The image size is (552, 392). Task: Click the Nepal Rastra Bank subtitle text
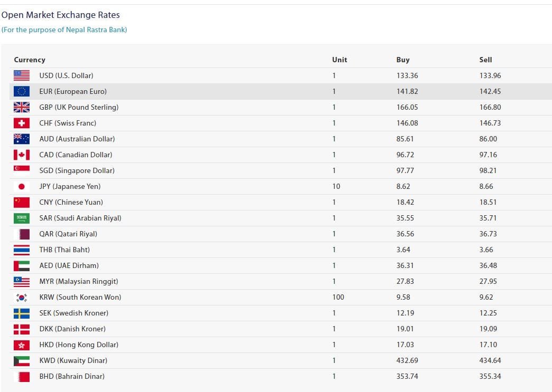click(x=64, y=30)
